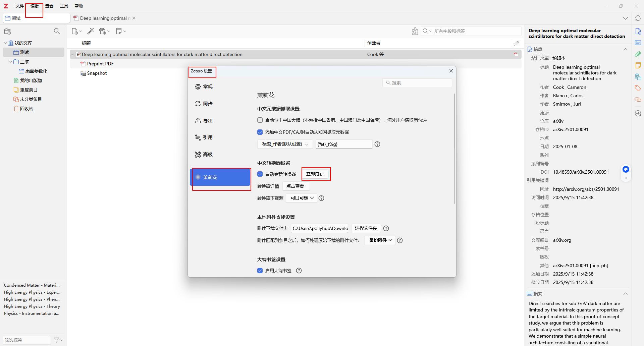Select the Libraries and Collections side icon
This screenshot has width=644, height=346.
[638, 77]
